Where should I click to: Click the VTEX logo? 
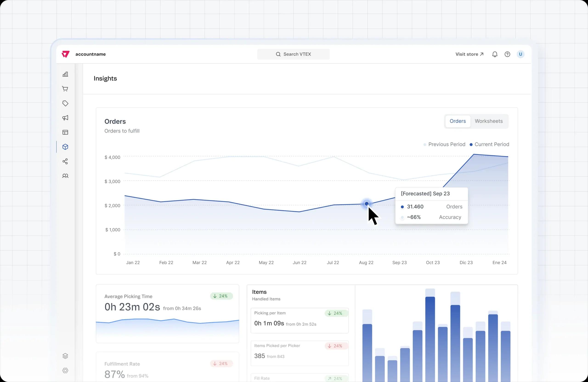(x=65, y=54)
